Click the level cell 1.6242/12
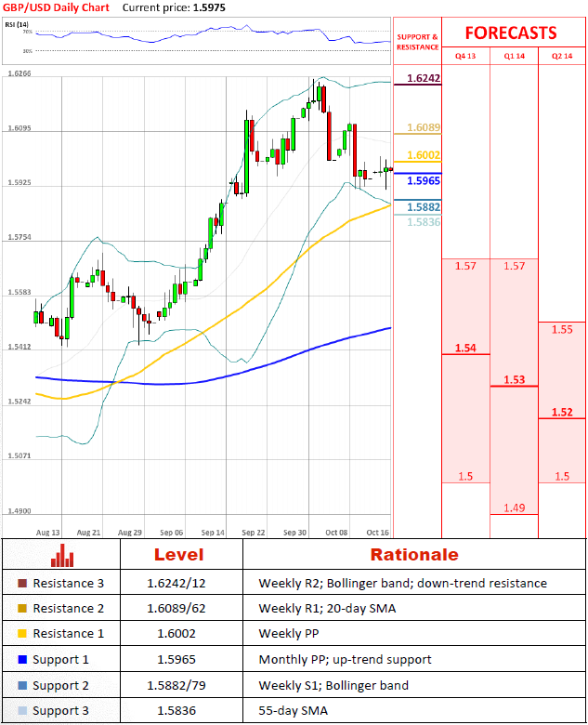 176,584
